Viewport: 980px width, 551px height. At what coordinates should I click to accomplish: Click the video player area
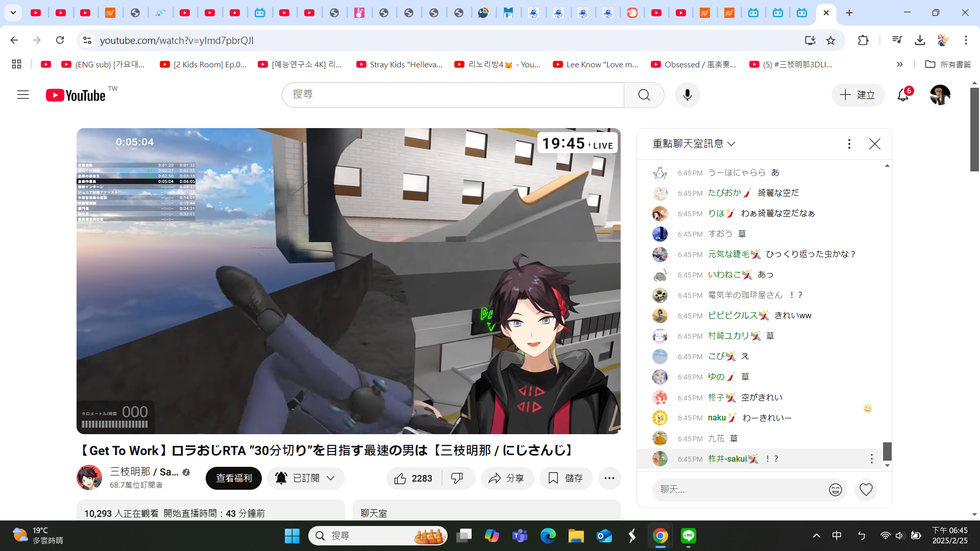click(349, 281)
